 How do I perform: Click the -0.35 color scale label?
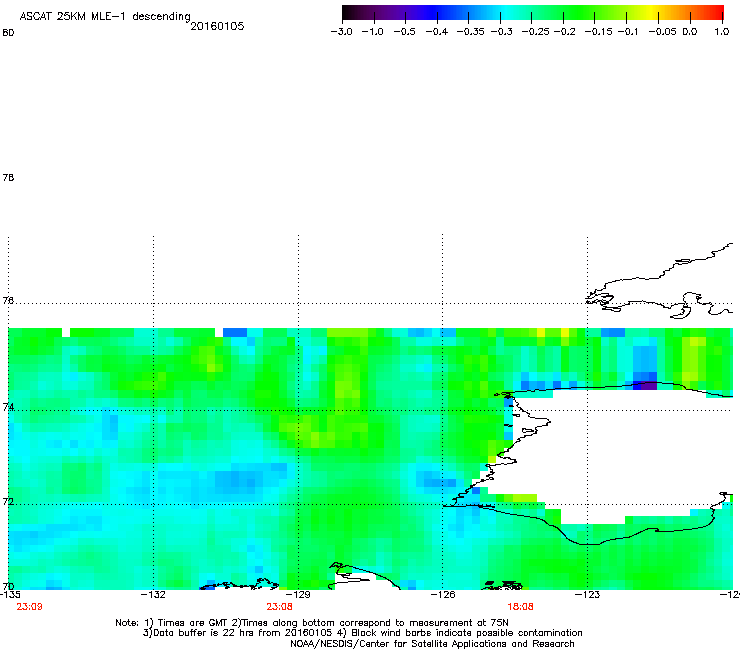pyautogui.click(x=471, y=32)
